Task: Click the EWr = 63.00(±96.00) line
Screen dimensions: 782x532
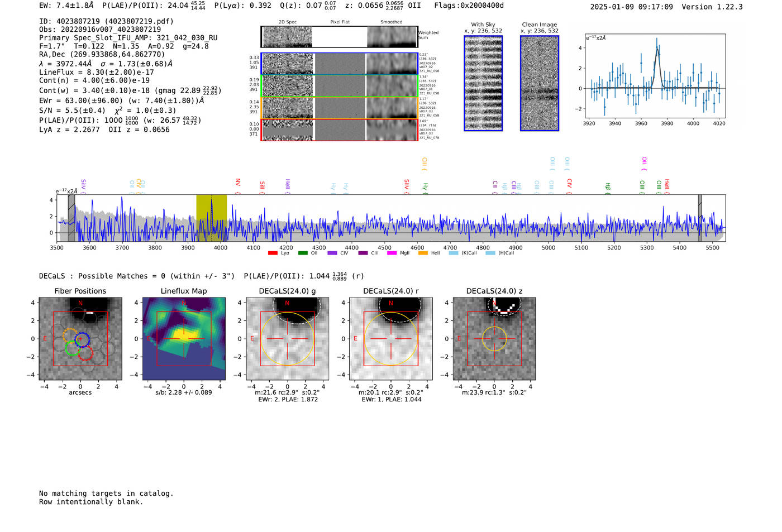Action: click(121, 100)
